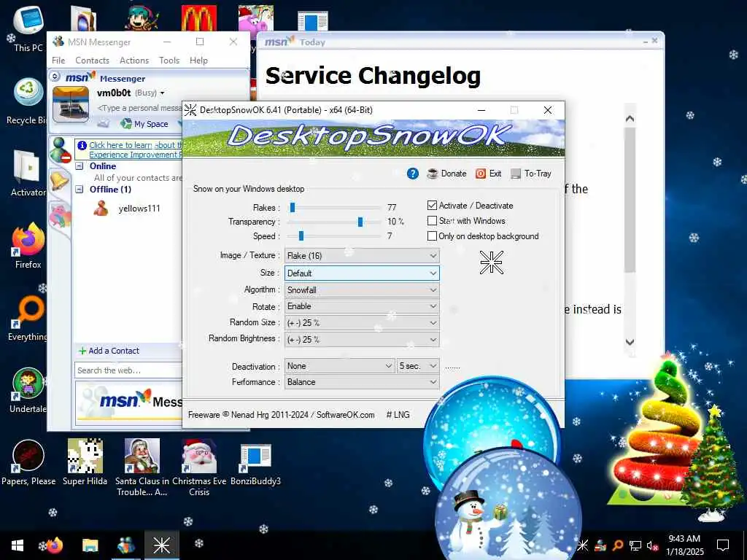
Task: Click the muted volume tray icon
Action: pos(652,545)
